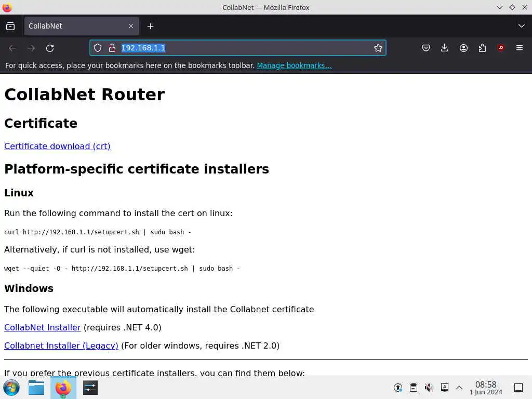
Task: Select the CollabNet tab
Action: click(x=82, y=26)
